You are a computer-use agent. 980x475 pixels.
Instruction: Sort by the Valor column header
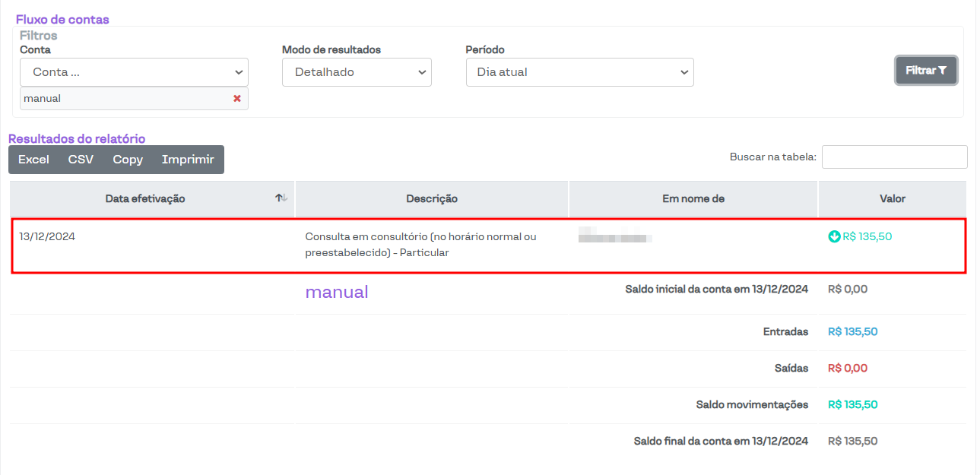892,199
